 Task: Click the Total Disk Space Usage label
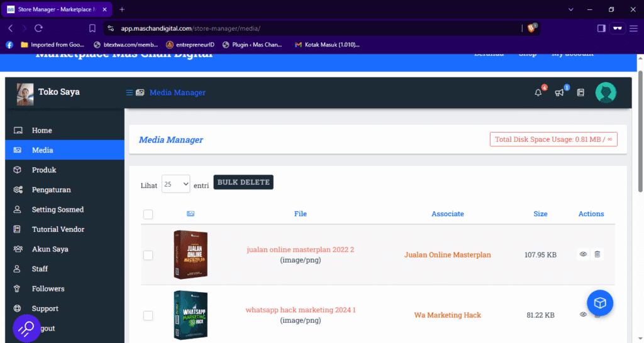(x=553, y=139)
